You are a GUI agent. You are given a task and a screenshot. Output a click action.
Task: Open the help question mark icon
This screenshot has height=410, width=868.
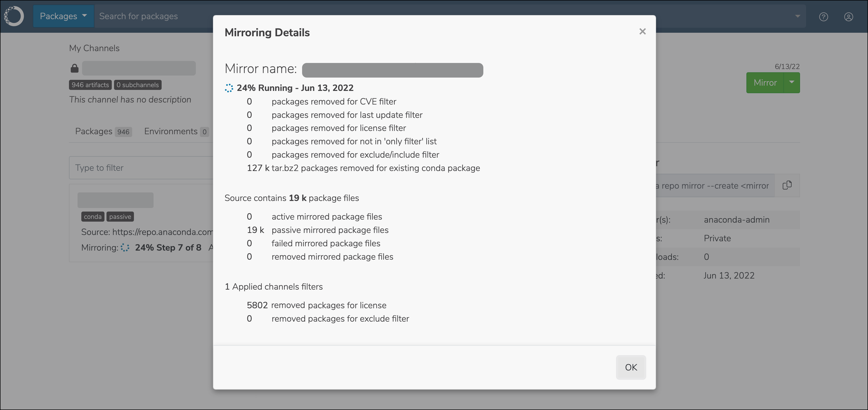tap(823, 17)
